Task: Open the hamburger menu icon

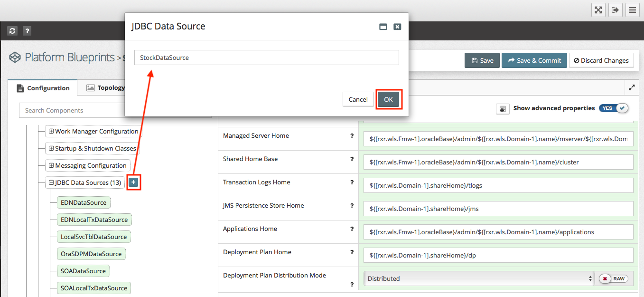Action: click(632, 10)
